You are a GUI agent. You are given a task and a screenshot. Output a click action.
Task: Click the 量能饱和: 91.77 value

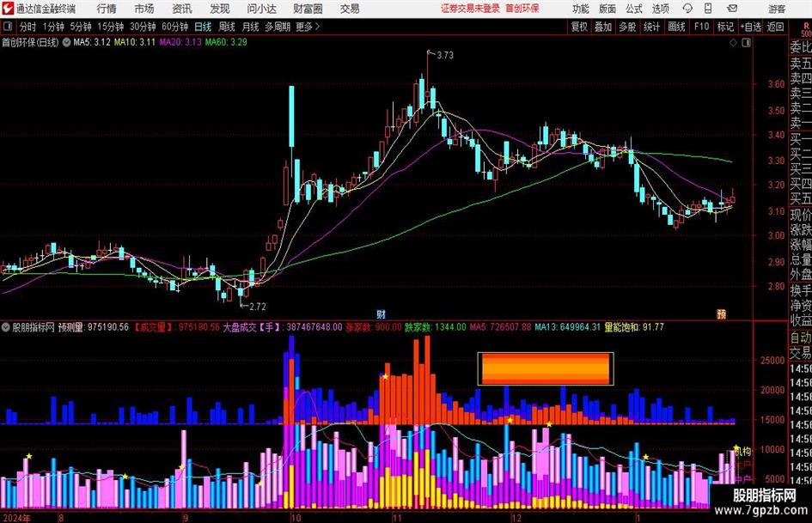[x=634, y=327]
